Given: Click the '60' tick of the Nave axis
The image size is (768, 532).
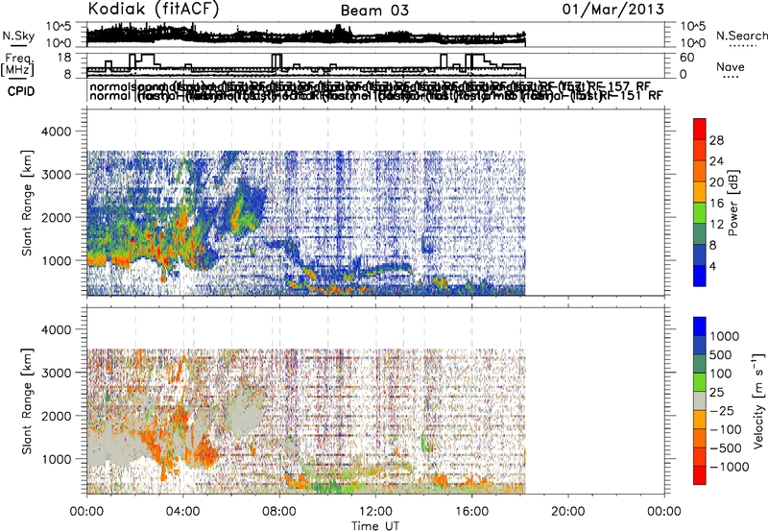Looking at the screenshot, I should pyautogui.click(x=687, y=58).
